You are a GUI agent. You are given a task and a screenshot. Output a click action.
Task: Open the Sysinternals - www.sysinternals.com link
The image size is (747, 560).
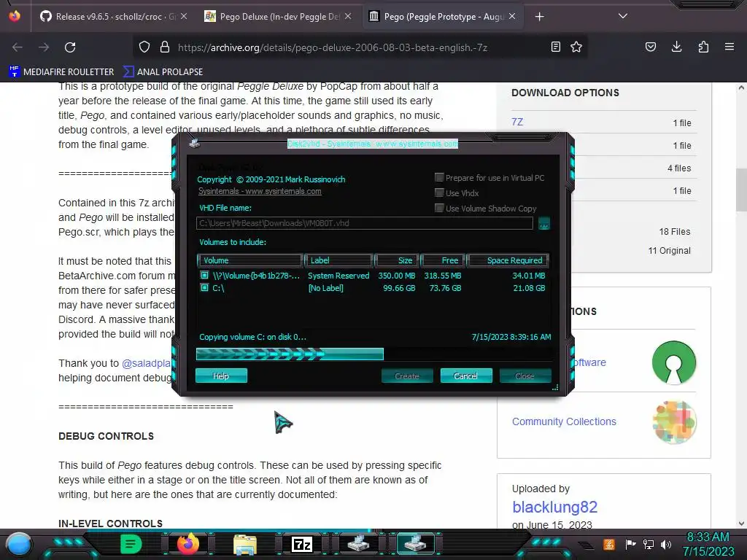pos(260,191)
